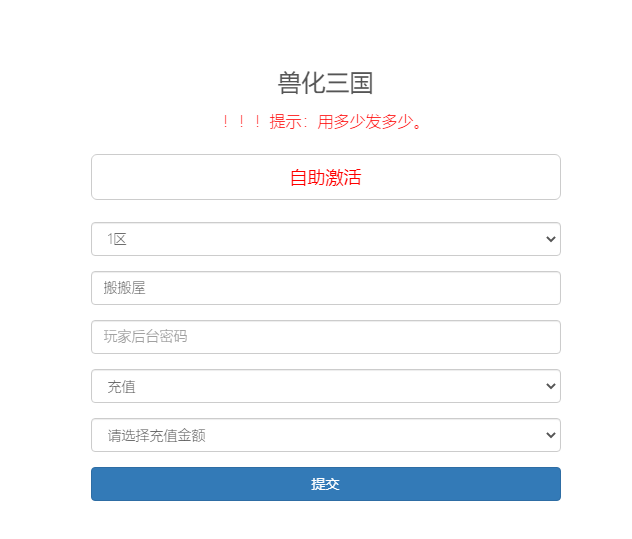Viewport: 632px width, 539px height.
Task: Open the 1区 server dropdown
Action: coord(325,239)
